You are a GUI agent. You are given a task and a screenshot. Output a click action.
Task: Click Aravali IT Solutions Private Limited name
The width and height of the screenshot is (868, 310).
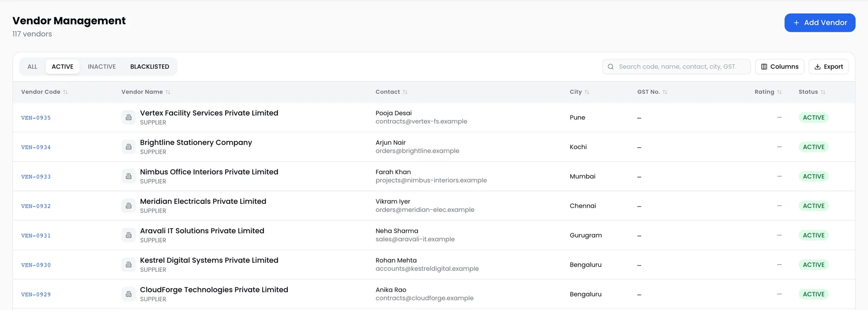pos(202,230)
